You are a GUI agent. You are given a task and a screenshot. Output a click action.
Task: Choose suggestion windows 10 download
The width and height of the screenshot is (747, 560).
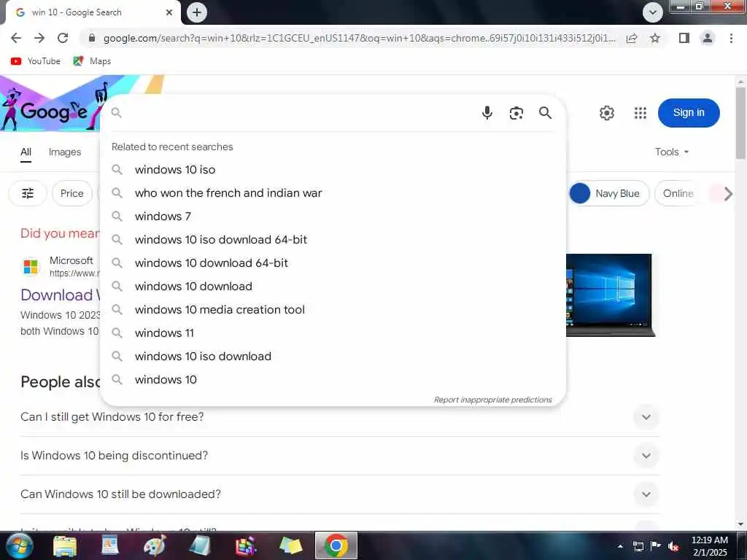coord(333,286)
